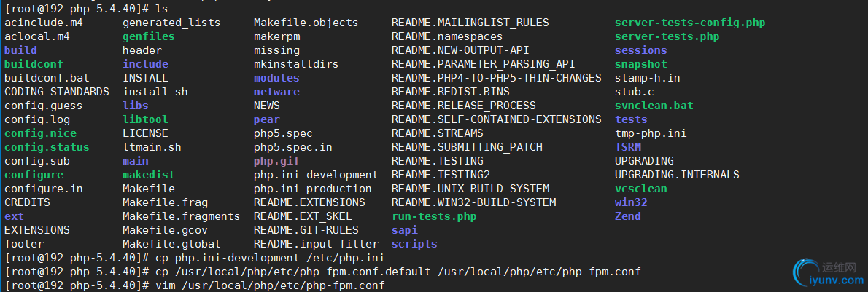Click the blue 'Zend' directory
Screen dimensions: 868x292
(628, 216)
